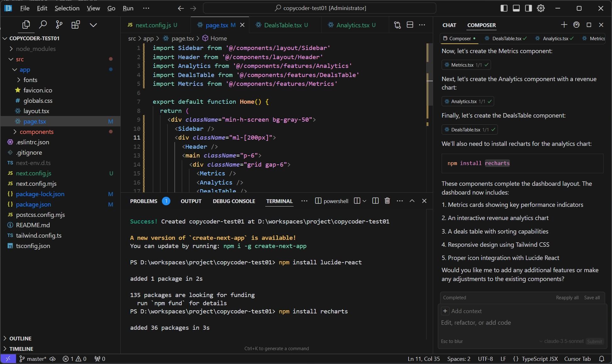Switch to the DEBUG CONSOLE tab
612x364 pixels.
pos(234,201)
